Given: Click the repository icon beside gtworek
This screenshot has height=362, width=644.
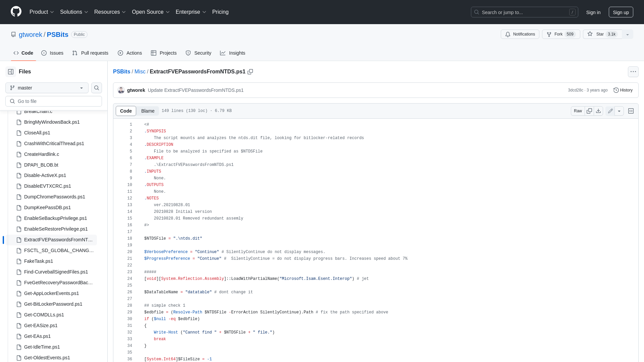Looking at the screenshot, I should point(13,35).
